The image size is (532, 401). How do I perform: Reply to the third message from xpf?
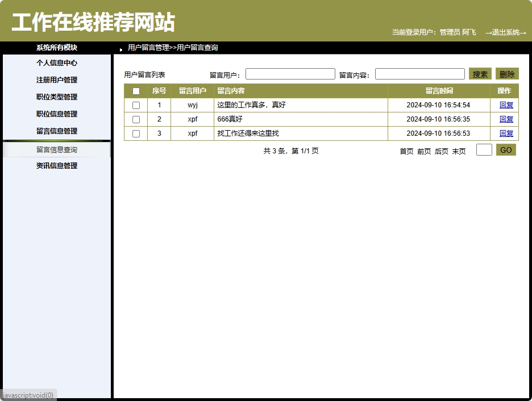[506, 133]
